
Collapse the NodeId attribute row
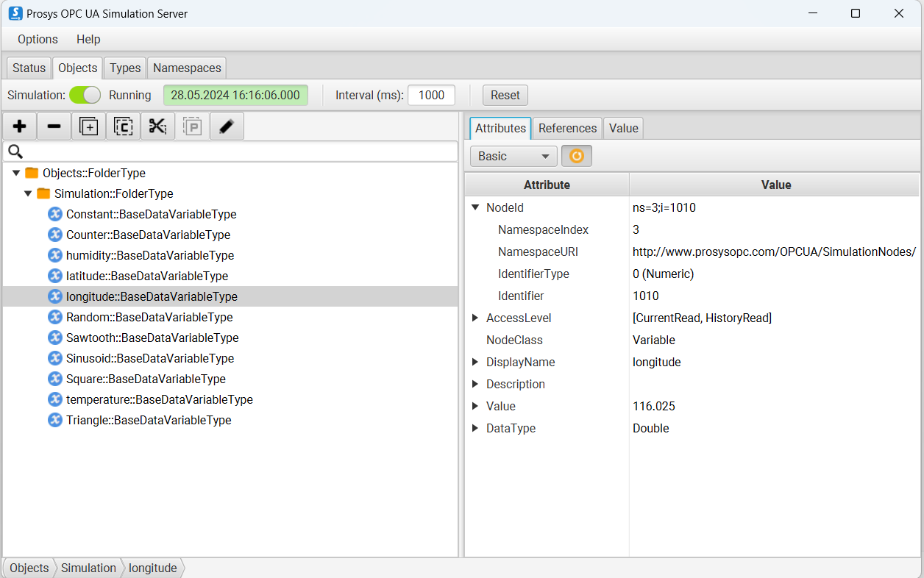475,207
